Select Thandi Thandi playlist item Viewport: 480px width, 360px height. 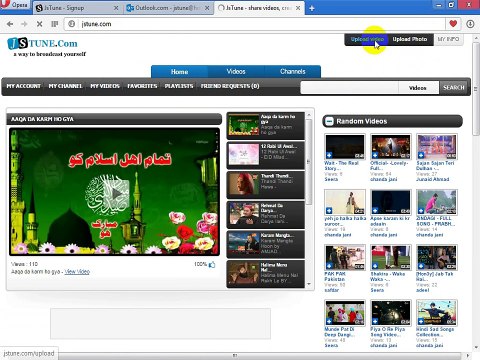pyautogui.click(x=266, y=185)
